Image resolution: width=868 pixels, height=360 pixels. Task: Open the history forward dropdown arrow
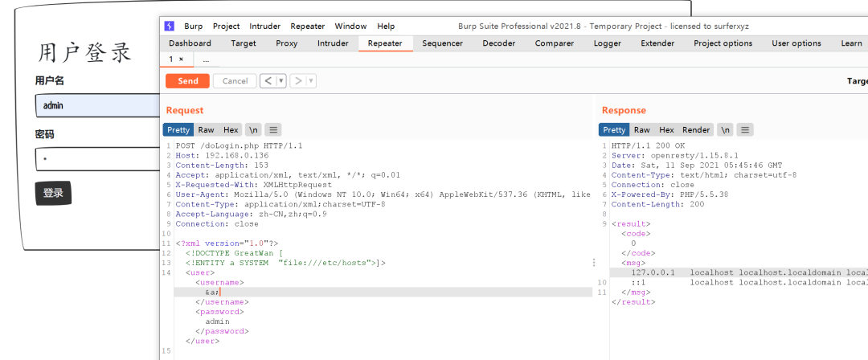pos(311,81)
